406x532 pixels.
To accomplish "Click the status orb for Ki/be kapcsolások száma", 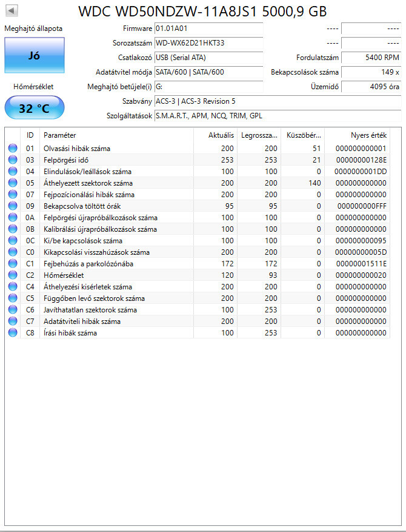I will click(x=13, y=241).
